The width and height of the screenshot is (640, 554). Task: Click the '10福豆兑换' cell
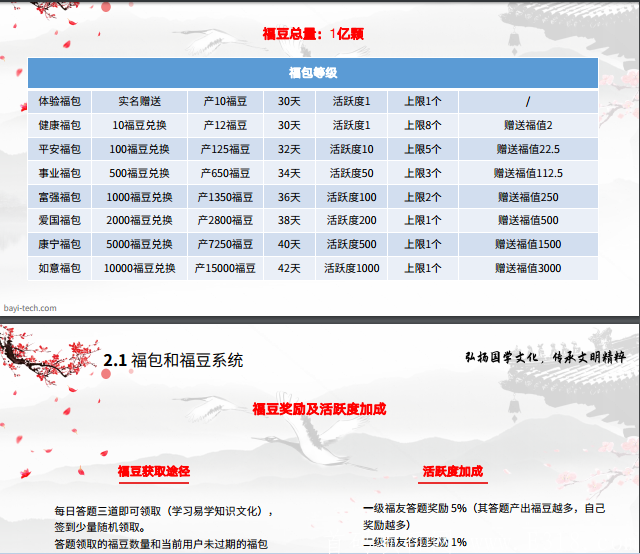pos(140,125)
